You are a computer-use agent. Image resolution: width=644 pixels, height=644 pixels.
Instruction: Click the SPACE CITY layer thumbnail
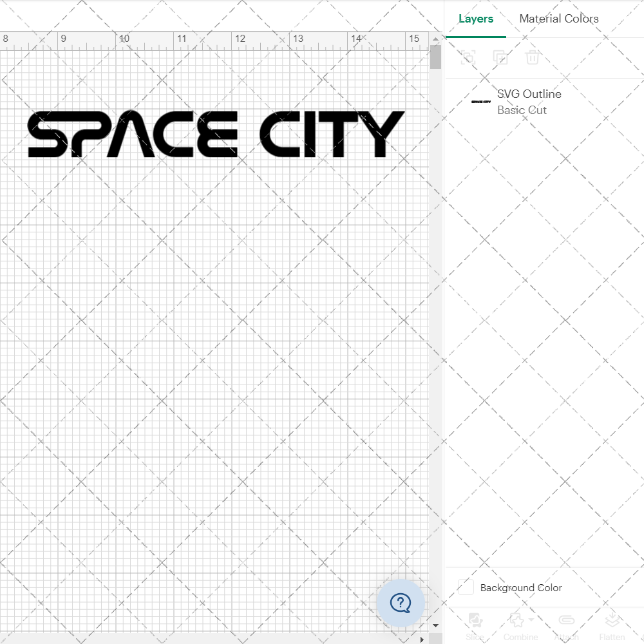point(481,102)
